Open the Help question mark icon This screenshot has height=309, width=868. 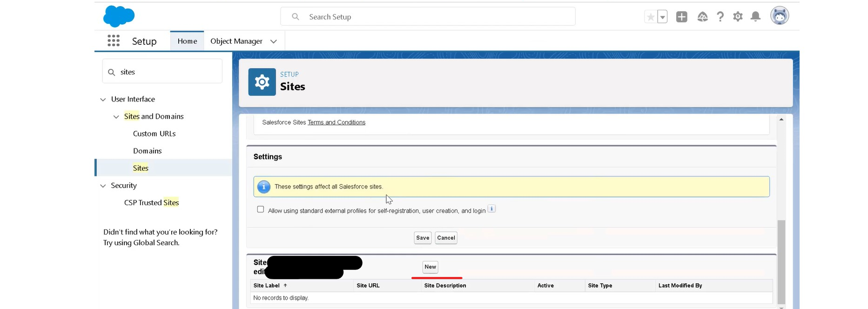tap(720, 17)
